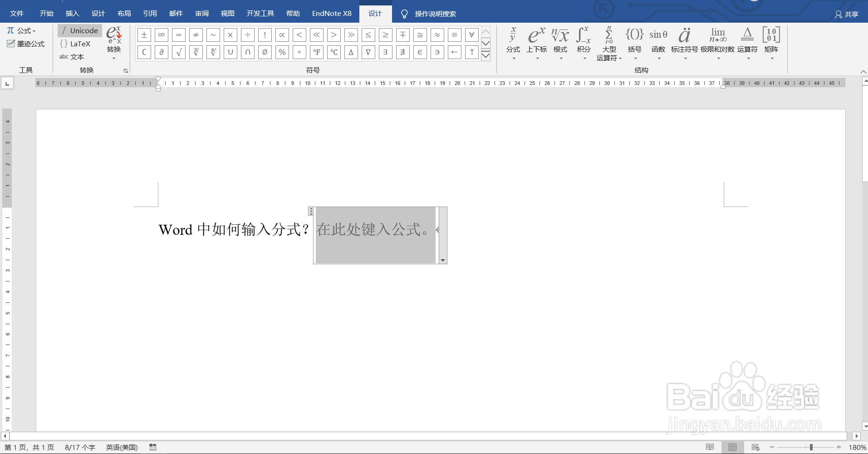Toggle macro recording icon in status bar
The height and width of the screenshot is (454, 868).
click(x=153, y=447)
